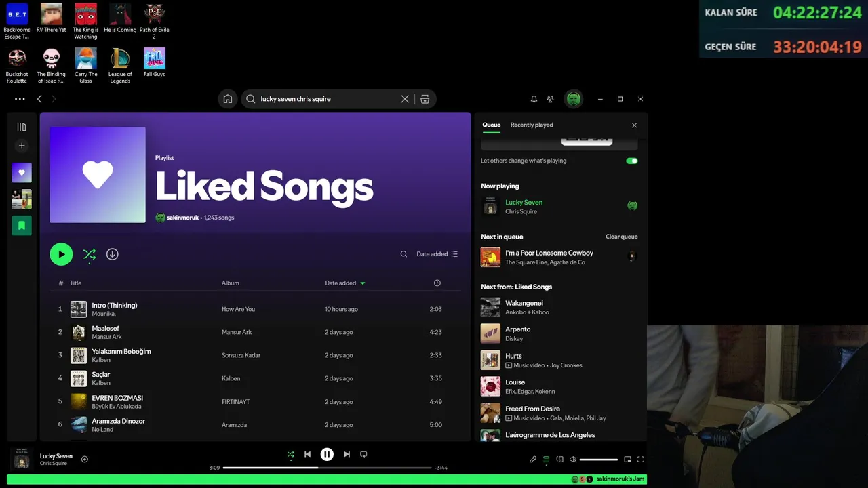Image resolution: width=868 pixels, height=488 pixels.
Task: Seek on the song progress bar
Action: tap(327, 468)
